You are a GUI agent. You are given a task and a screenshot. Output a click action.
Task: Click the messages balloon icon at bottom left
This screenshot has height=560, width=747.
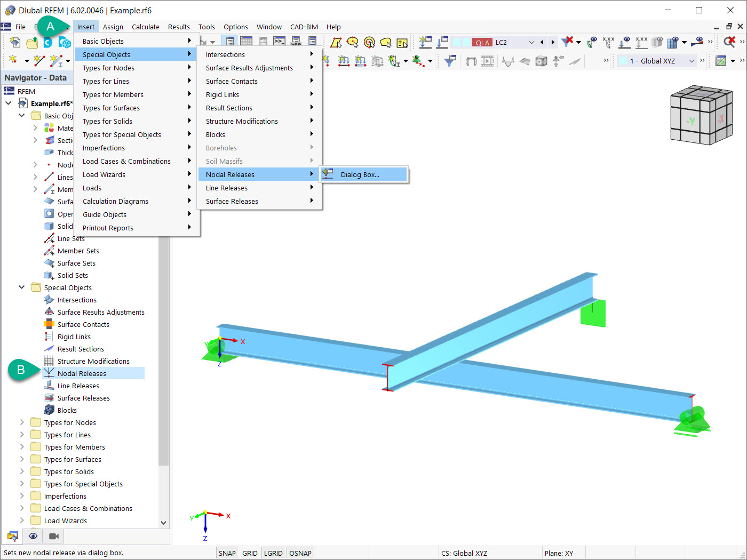[13, 536]
